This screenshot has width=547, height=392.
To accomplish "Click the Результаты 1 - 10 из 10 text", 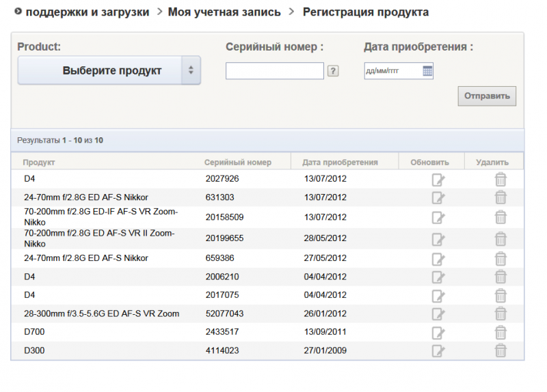I will (60, 140).
